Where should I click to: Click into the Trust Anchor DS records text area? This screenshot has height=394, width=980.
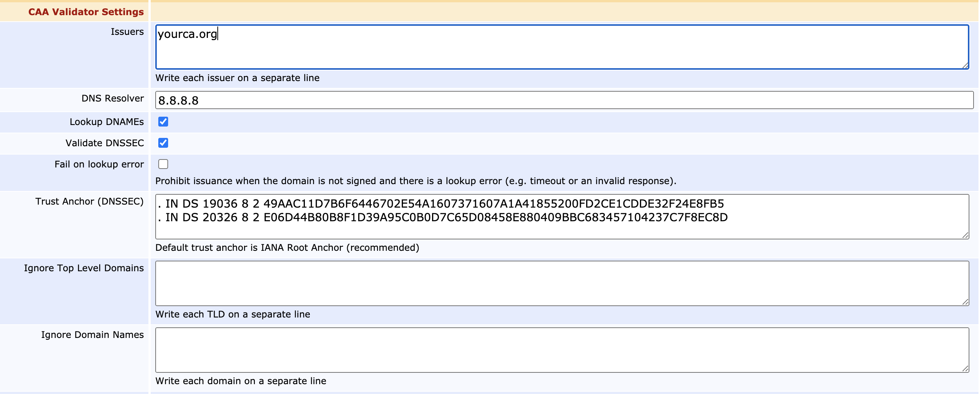click(x=562, y=217)
